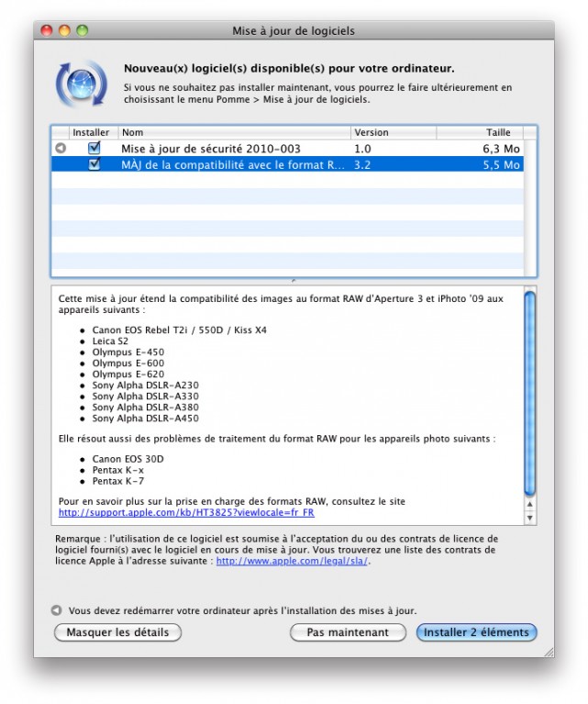
Task: Click the yellow minimize window button
Action: tap(64, 30)
